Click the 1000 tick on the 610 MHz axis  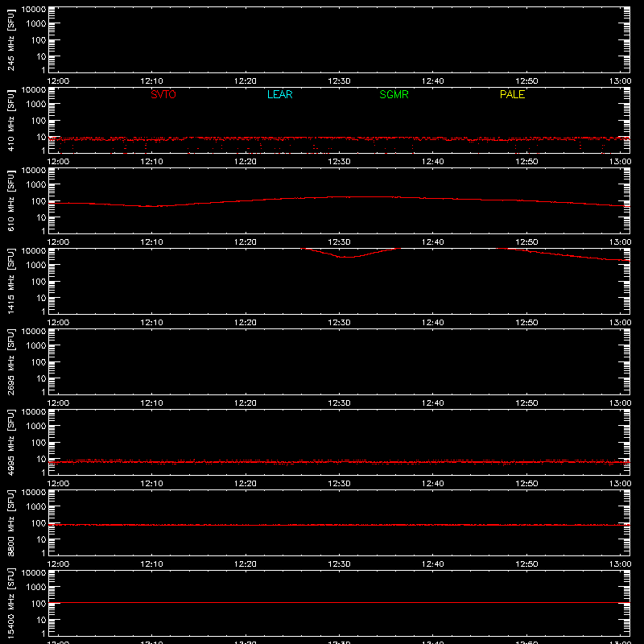pos(36,184)
